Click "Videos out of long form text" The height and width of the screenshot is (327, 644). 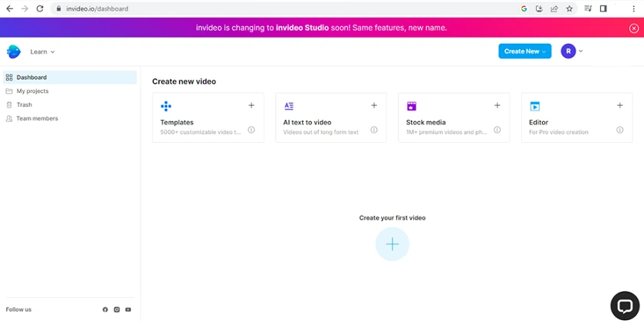coord(320,133)
